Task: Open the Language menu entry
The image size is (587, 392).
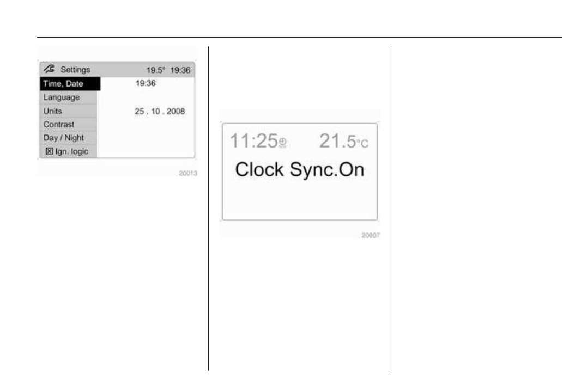Action: 62,97
